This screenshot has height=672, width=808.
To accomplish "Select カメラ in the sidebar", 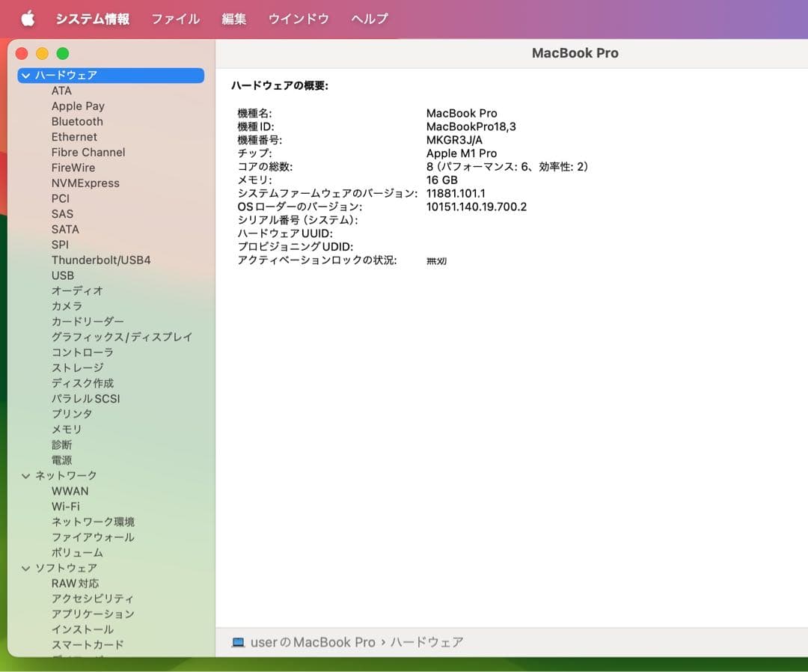I will coord(68,306).
